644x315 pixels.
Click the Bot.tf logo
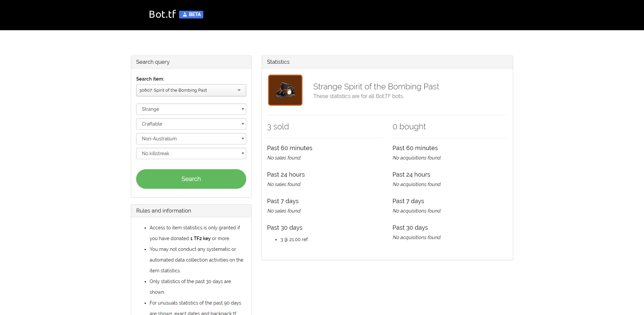click(162, 14)
